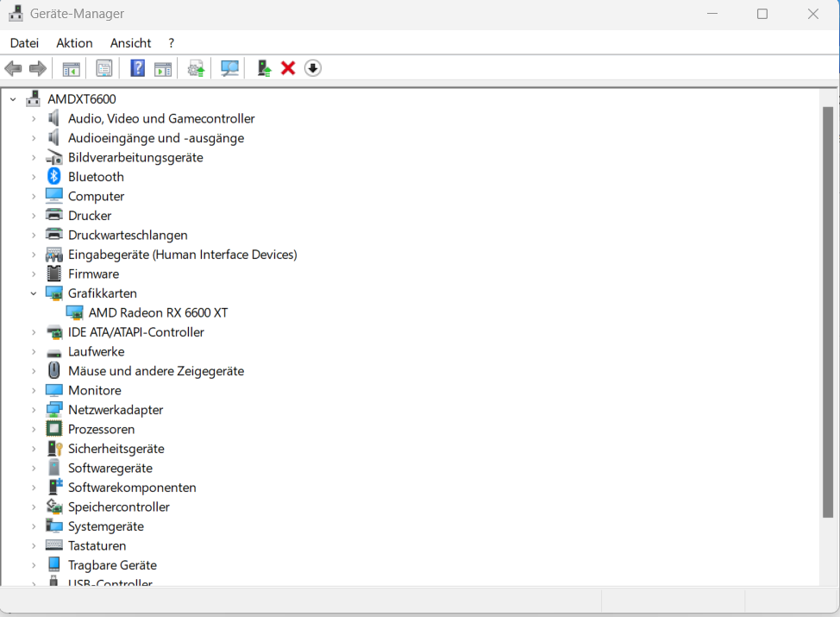840x617 pixels.
Task: Click the Update driver gear icon
Action: 196,69
